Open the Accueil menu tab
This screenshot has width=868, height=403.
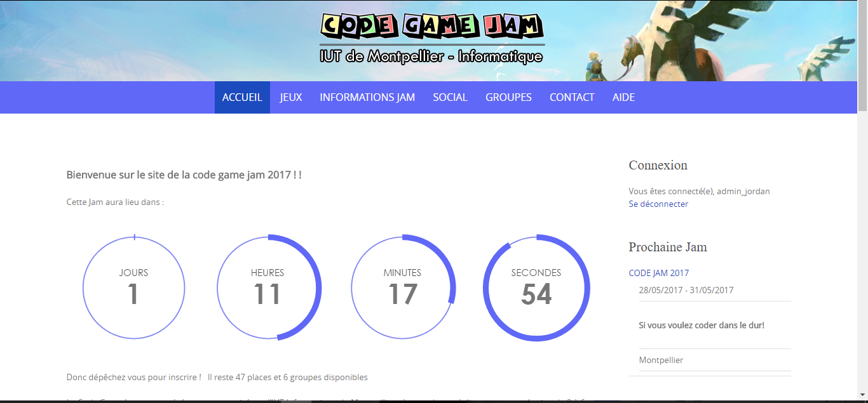[x=242, y=97]
